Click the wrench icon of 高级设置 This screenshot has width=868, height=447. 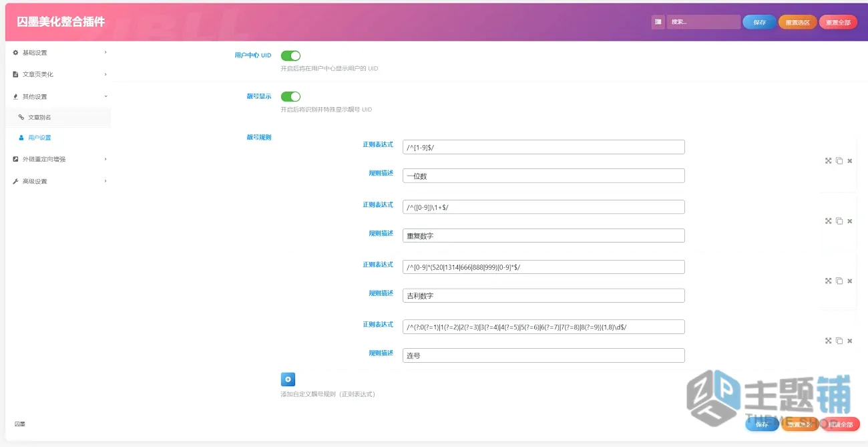click(x=16, y=182)
